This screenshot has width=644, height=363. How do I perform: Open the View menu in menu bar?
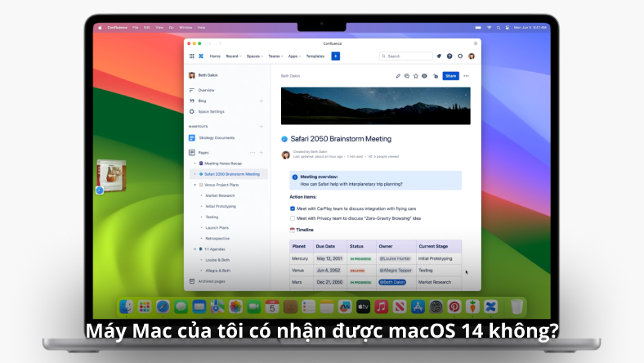tap(159, 28)
